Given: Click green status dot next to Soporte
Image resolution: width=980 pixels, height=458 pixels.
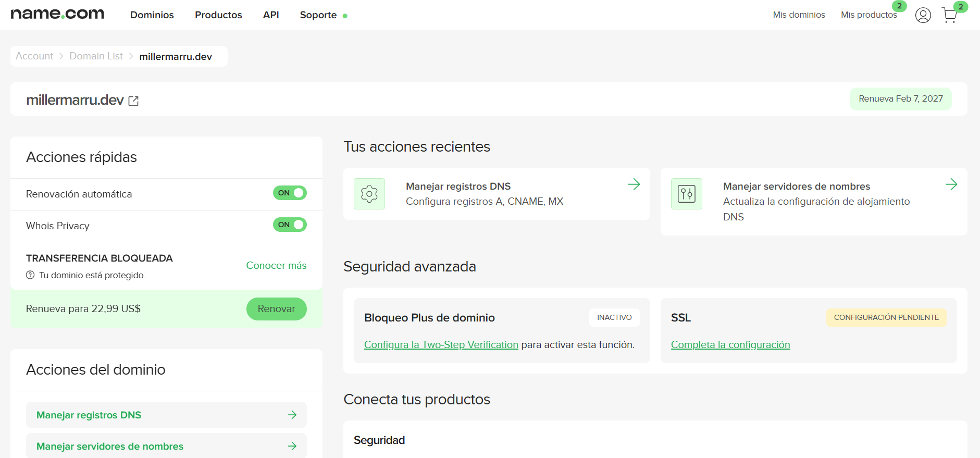Looking at the screenshot, I should pyautogui.click(x=345, y=16).
